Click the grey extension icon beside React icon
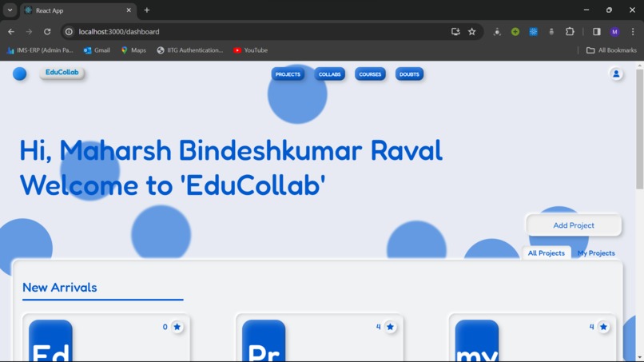 point(551,32)
